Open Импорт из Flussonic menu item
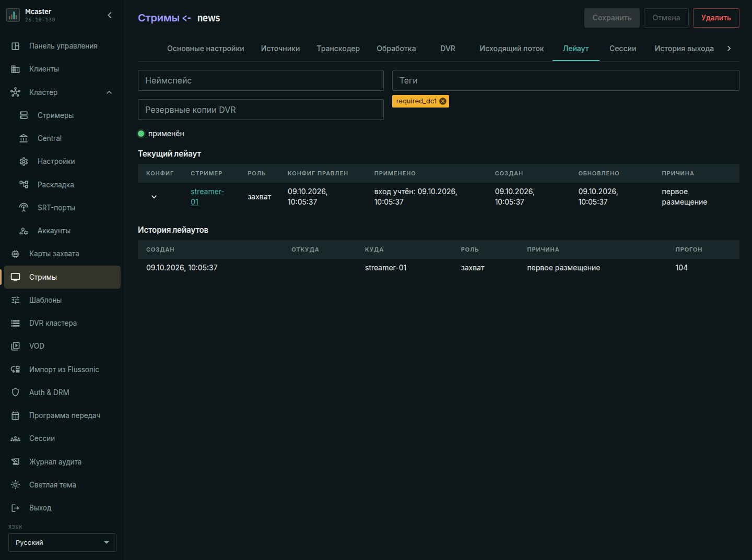The image size is (752, 560). pyautogui.click(x=62, y=370)
